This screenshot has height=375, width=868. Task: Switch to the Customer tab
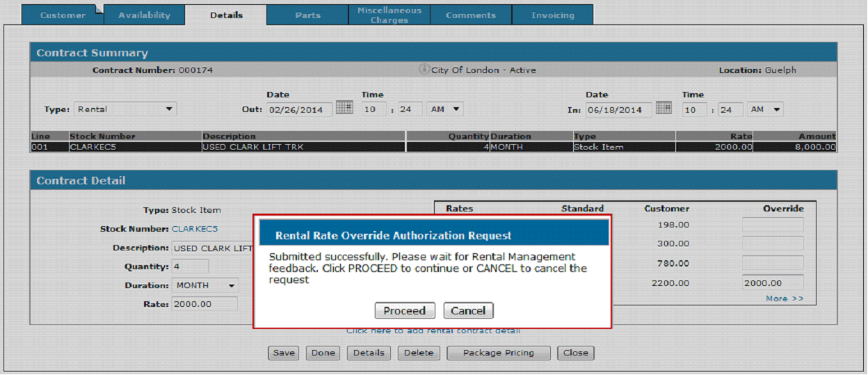(x=63, y=15)
